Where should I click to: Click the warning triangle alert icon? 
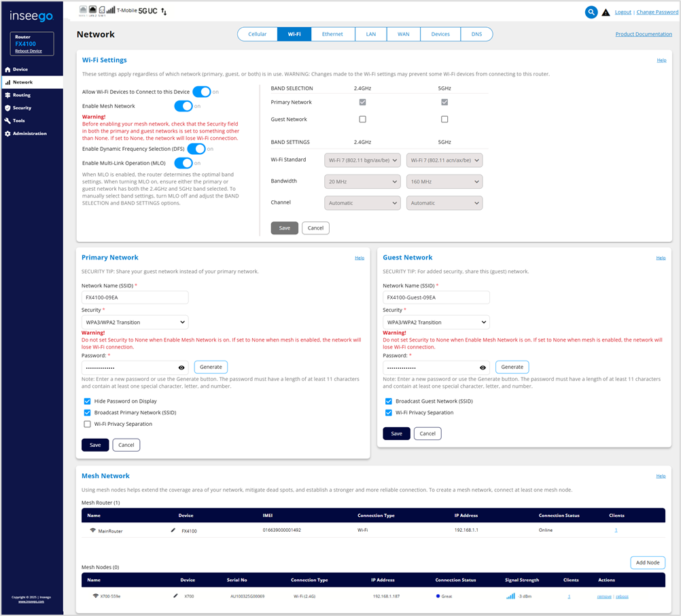pyautogui.click(x=606, y=12)
